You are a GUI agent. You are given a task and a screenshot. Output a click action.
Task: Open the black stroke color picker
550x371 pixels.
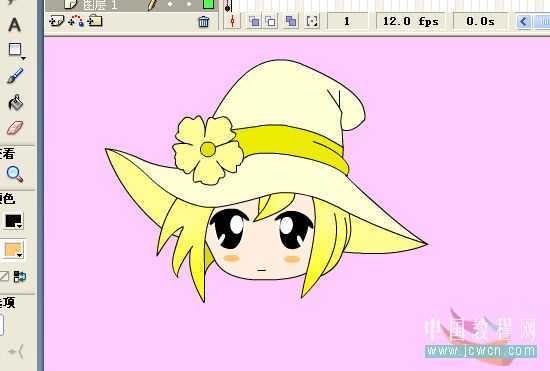pyautogui.click(x=14, y=221)
